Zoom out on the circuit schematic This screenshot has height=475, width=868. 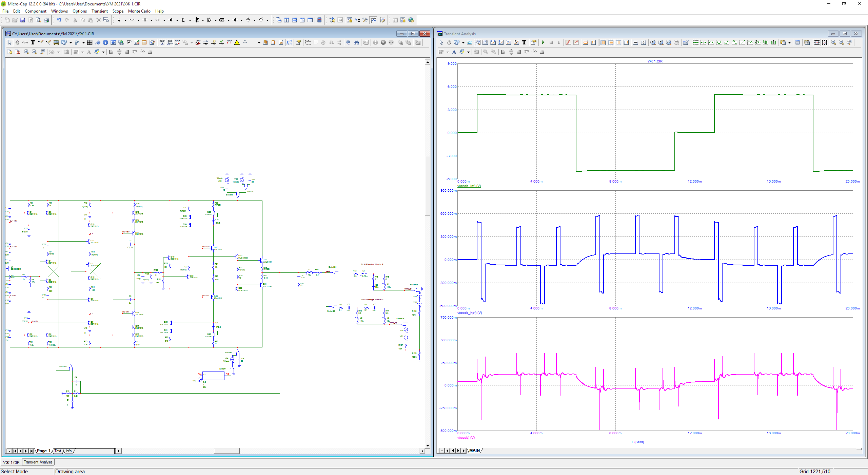coord(34,52)
